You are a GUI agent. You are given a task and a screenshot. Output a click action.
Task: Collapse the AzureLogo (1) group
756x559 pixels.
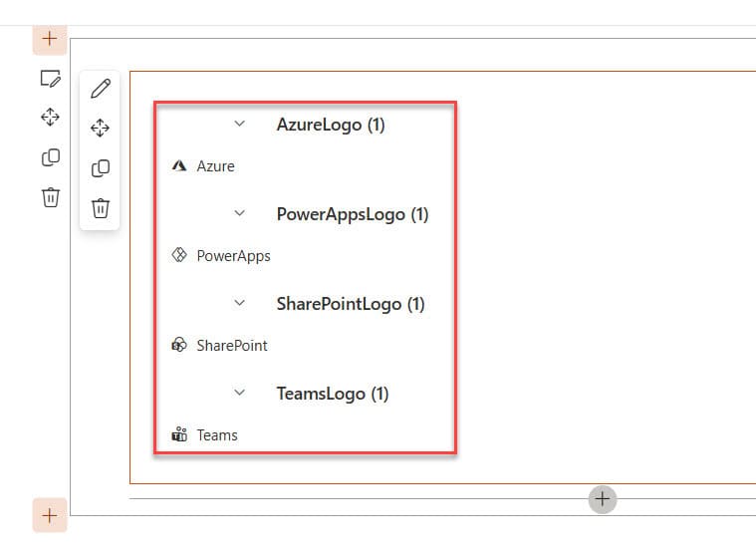tap(240, 124)
